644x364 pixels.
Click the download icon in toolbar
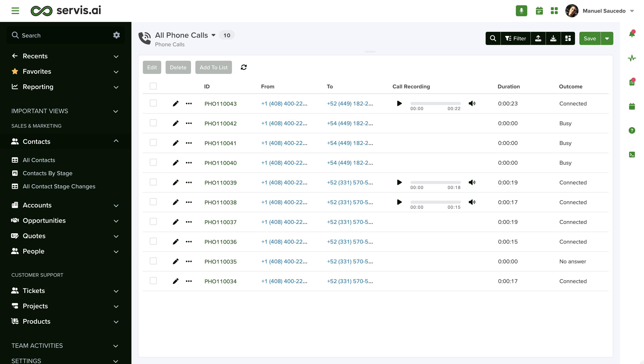[553, 38]
